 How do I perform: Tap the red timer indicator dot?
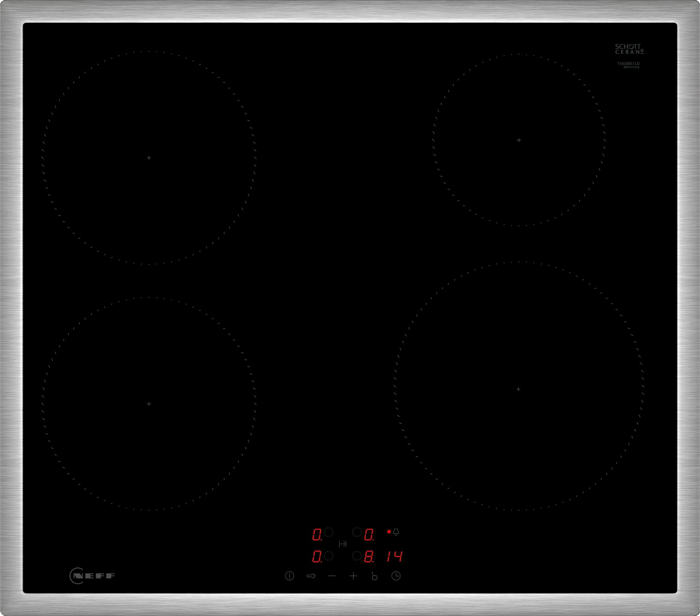point(389,532)
